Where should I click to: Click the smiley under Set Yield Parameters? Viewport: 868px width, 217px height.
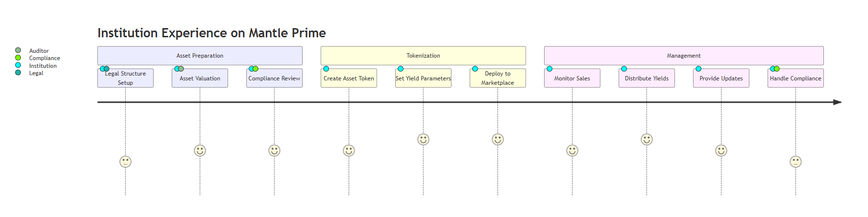pyautogui.click(x=423, y=139)
